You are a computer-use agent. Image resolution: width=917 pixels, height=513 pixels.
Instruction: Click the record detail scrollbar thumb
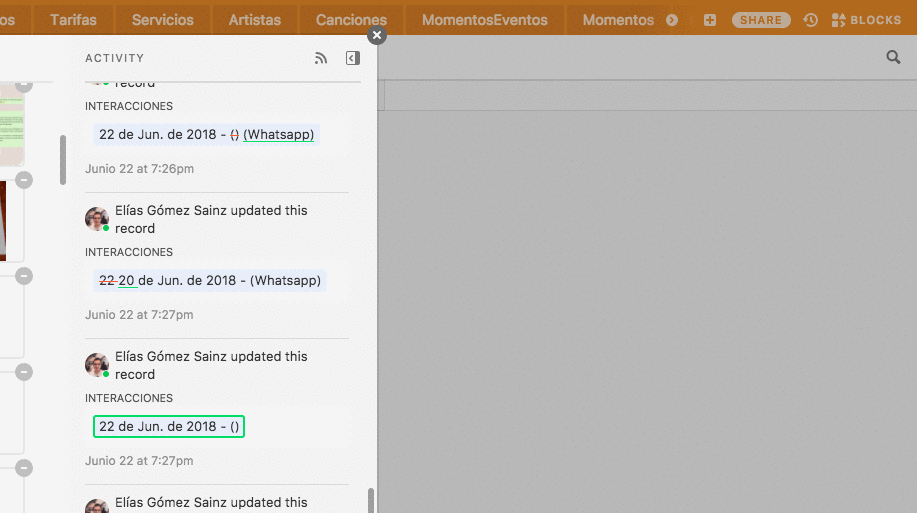point(63,160)
